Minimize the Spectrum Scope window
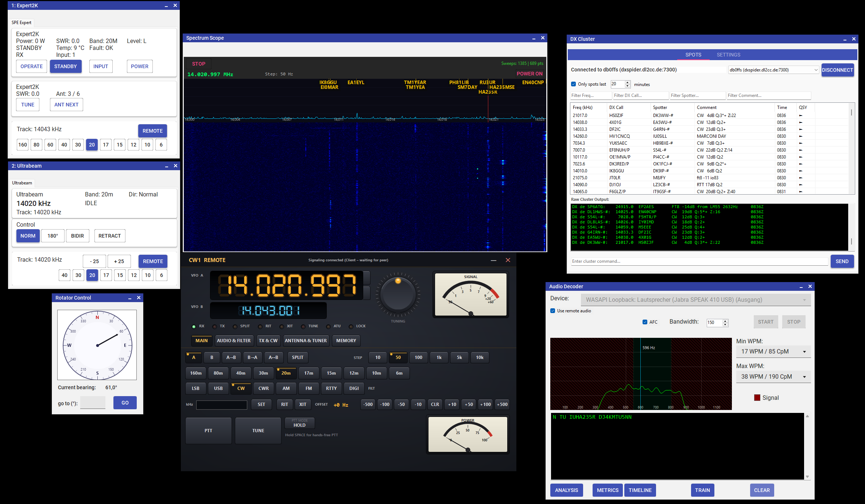The width and height of the screenshot is (865, 504). point(534,38)
